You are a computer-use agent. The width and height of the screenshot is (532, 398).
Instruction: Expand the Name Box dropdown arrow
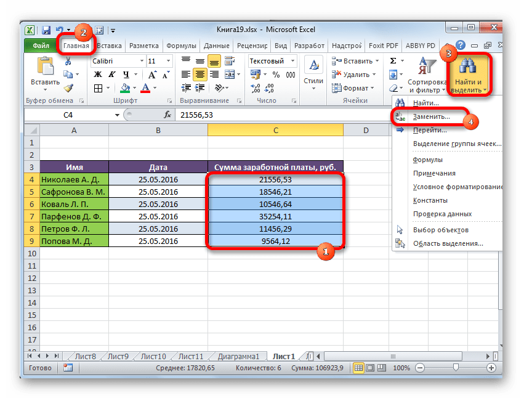coord(117,115)
